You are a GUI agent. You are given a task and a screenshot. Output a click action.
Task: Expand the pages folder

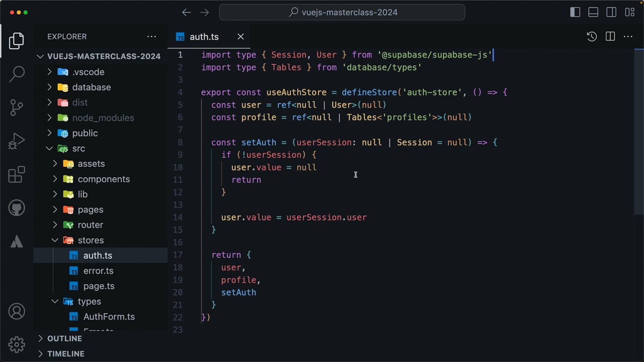tap(101, 210)
